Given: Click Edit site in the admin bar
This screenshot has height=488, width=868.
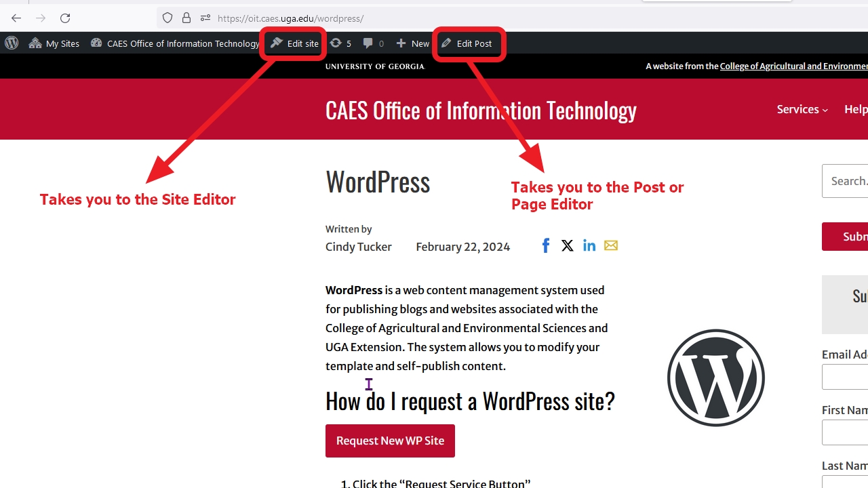Looking at the screenshot, I should (294, 43).
